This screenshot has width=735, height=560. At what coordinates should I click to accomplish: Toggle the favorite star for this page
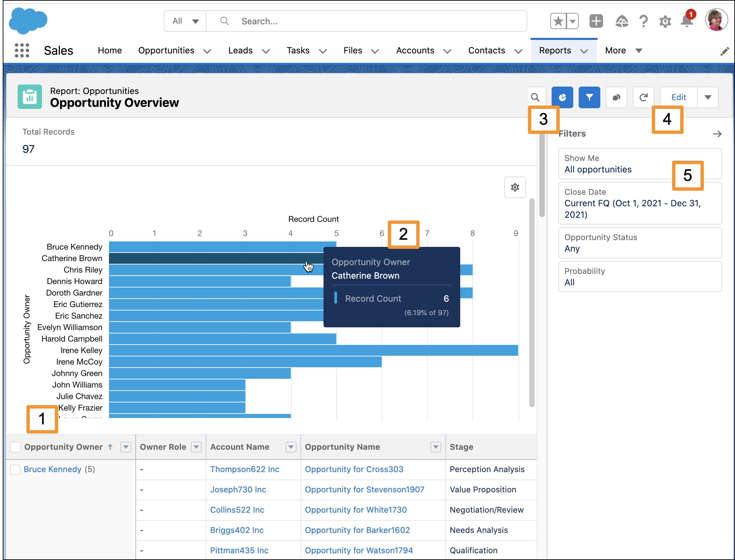tap(558, 21)
